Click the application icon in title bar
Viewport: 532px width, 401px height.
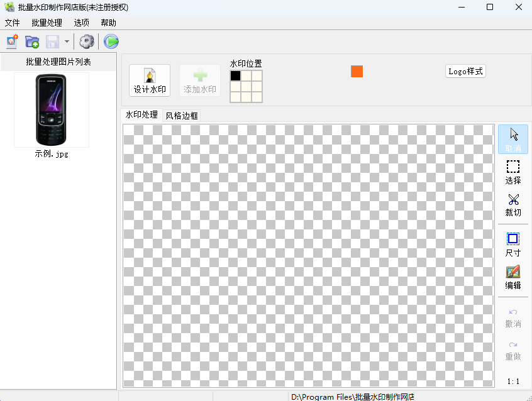click(9, 7)
